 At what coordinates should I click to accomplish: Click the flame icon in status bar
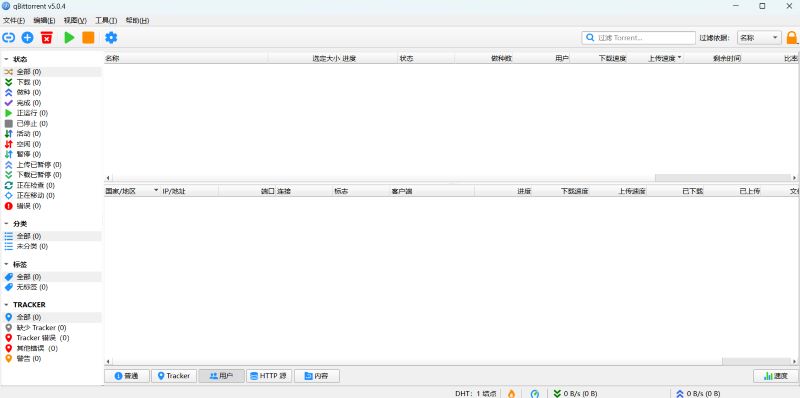tap(511, 393)
